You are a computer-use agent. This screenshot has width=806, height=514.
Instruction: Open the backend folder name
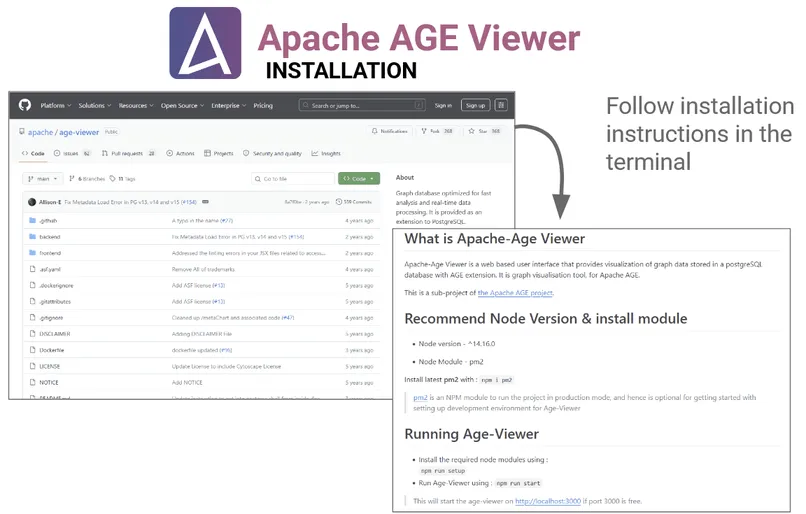point(50,237)
